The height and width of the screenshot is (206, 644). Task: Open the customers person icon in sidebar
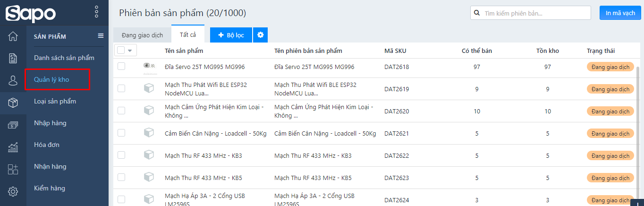click(13, 80)
